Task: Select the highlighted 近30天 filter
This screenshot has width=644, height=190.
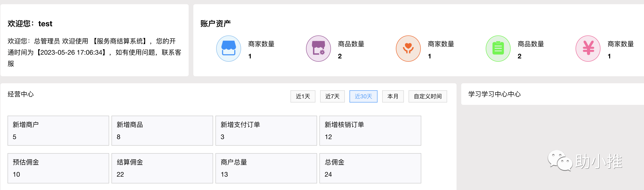Action: [363, 96]
